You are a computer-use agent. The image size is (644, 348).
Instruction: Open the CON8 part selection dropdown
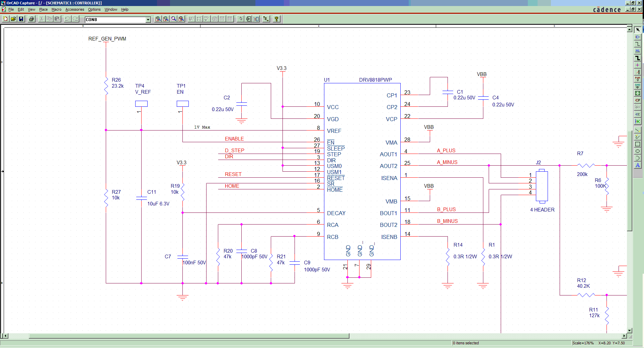tap(148, 19)
